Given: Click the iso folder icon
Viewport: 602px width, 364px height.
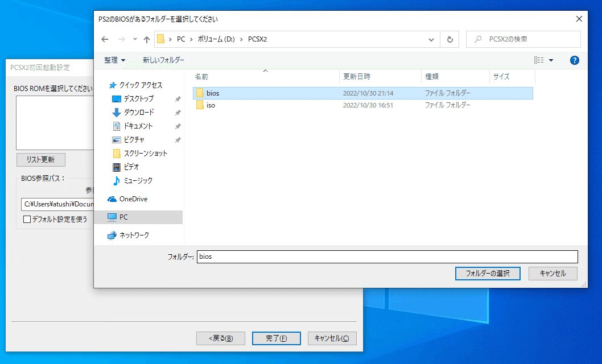Looking at the screenshot, I should [200, 105].
